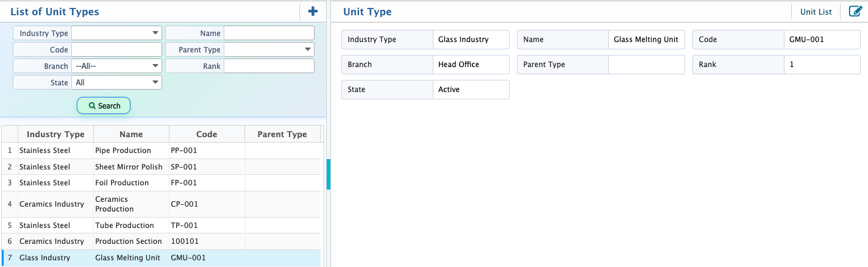
Task: Open the Unit List link
Action: coord(816,12)
